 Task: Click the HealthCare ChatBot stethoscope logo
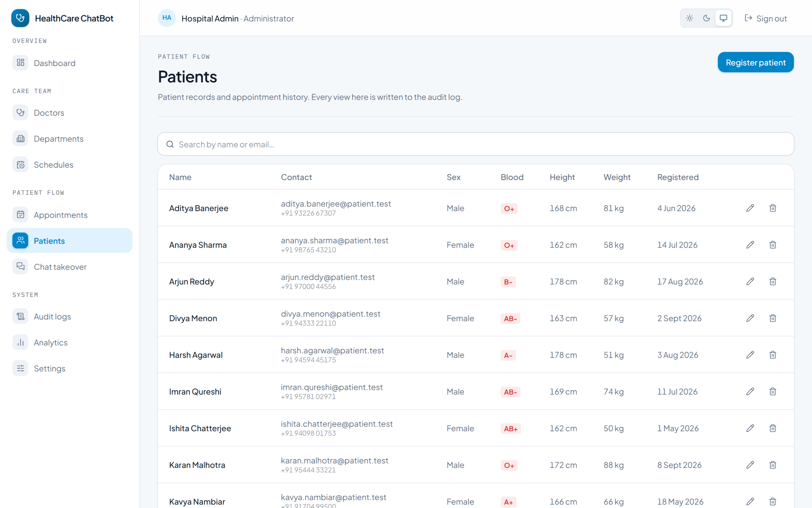(20, 18)
